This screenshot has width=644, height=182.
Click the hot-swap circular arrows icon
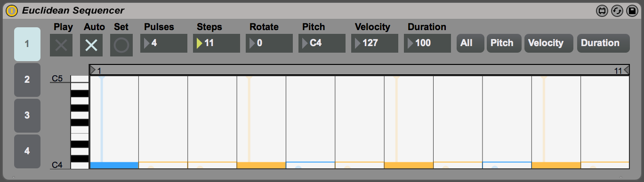(x=617, y=10)
